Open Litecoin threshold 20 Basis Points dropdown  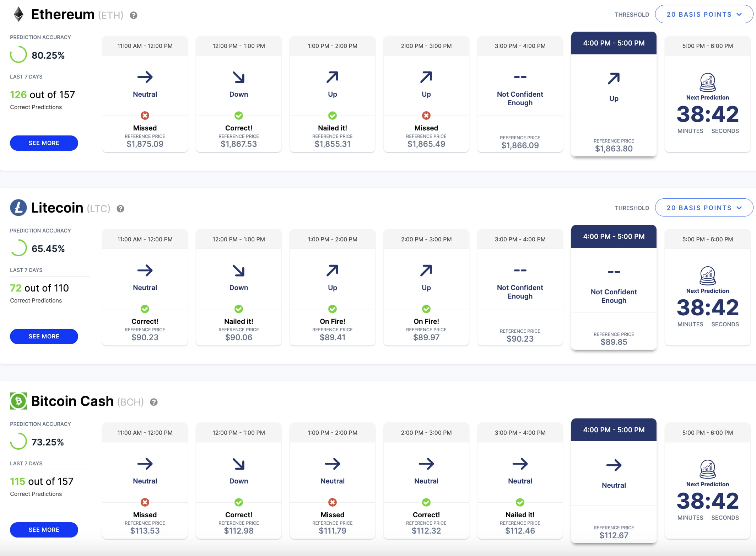(x=704, y=208)
